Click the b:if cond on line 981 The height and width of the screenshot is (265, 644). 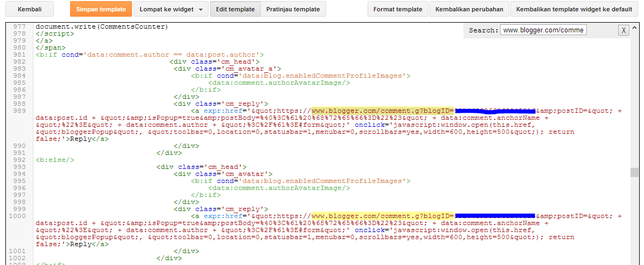coord(149,55)
